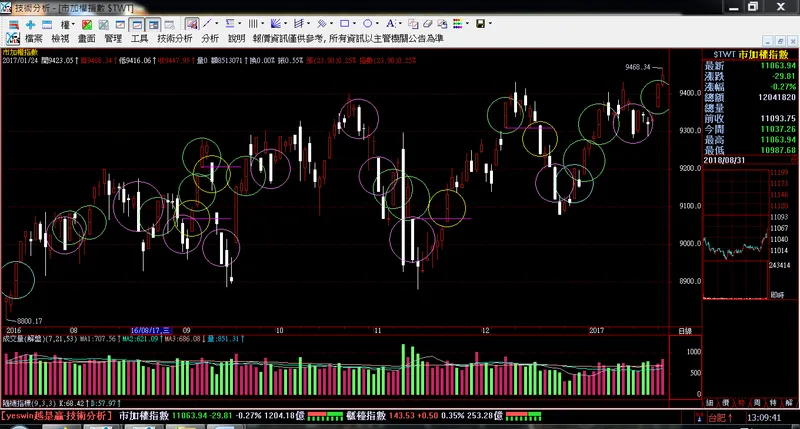Select the eraser tool

click(x=428, y=24)
